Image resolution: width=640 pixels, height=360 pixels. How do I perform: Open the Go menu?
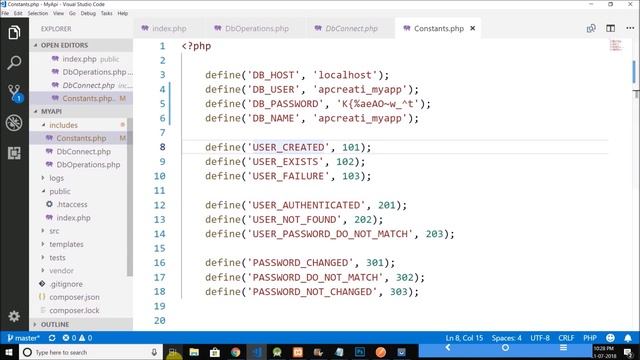tap(72, 13)
